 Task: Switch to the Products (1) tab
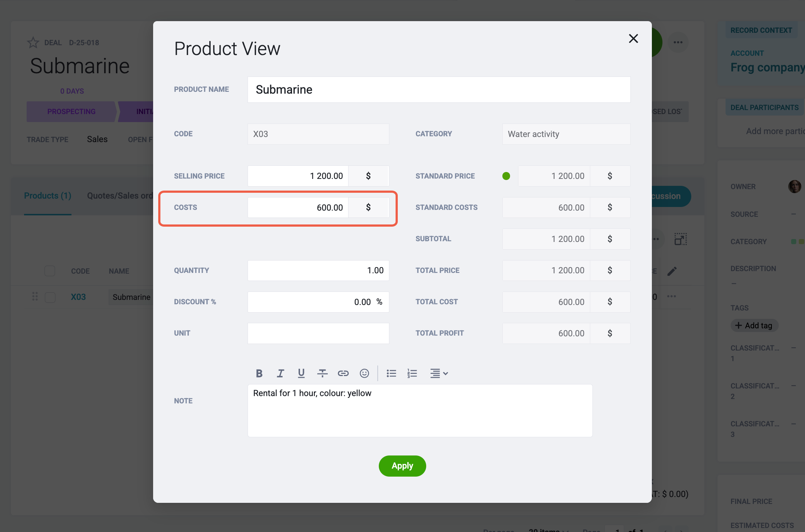[x=48, y=196]
